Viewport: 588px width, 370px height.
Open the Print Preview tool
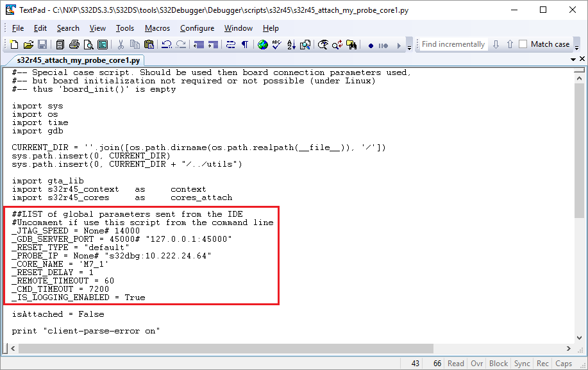pos(89,44)
